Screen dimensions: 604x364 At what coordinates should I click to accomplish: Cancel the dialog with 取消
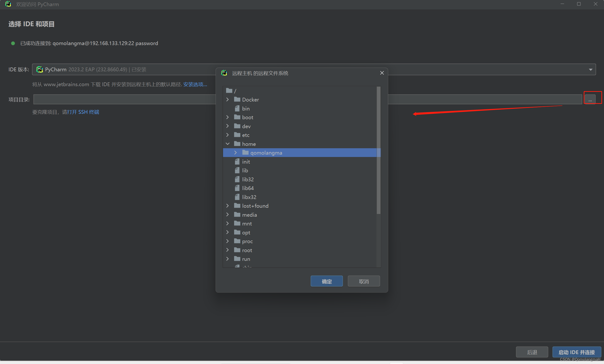(364, 281)
